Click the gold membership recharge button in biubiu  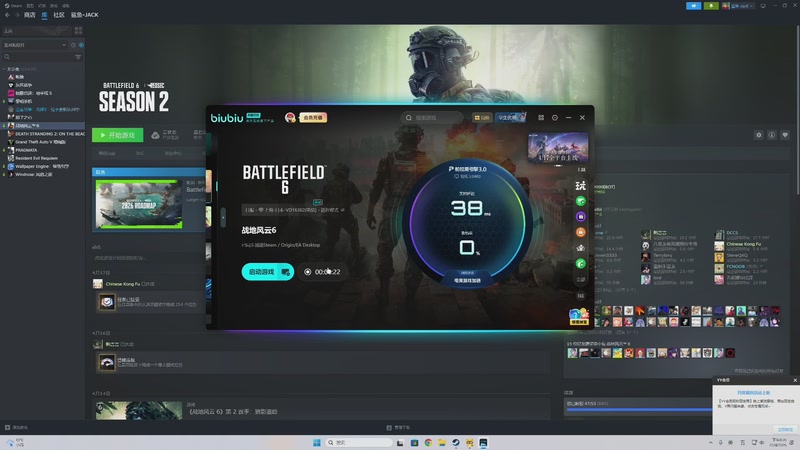point(312,117)
